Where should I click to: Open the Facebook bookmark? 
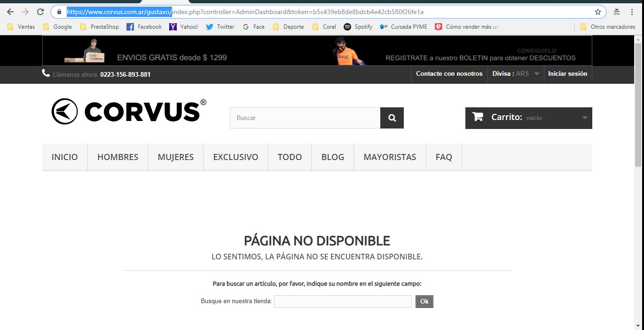point(144,27)
